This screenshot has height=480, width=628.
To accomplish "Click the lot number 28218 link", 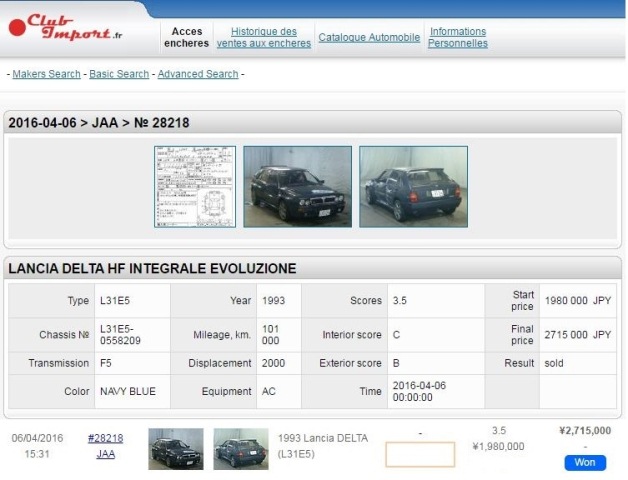I will click(105, 438).
